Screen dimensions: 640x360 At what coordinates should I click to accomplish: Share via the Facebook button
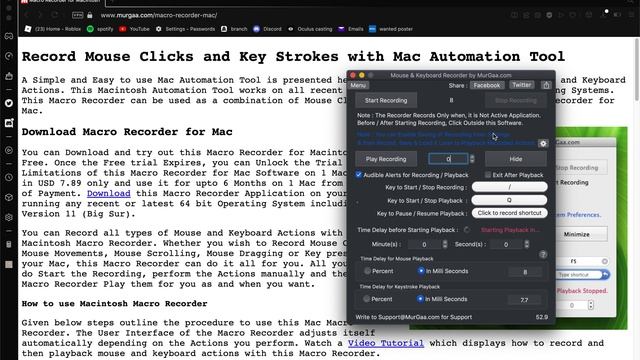(487, 85)
